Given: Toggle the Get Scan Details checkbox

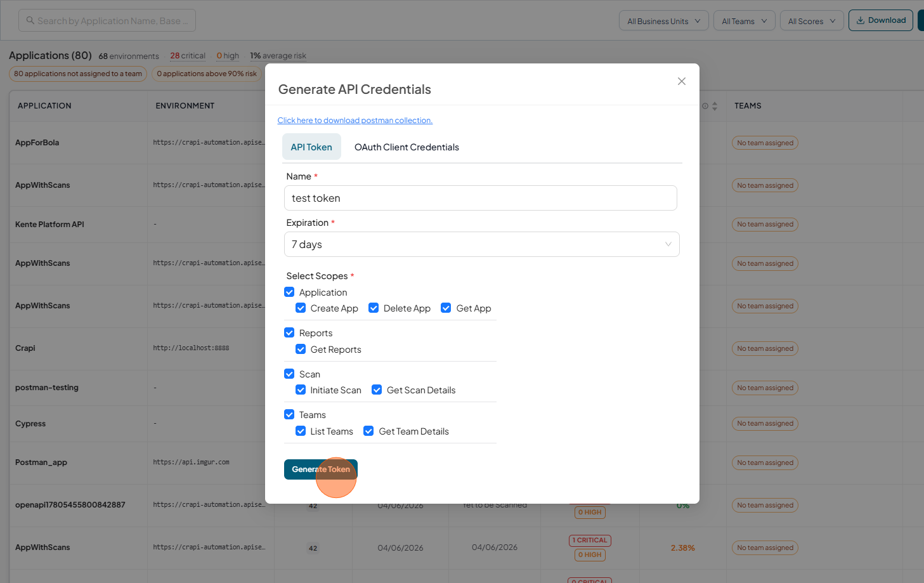Looking at the screenshot, I should click(x=377, y=390).
